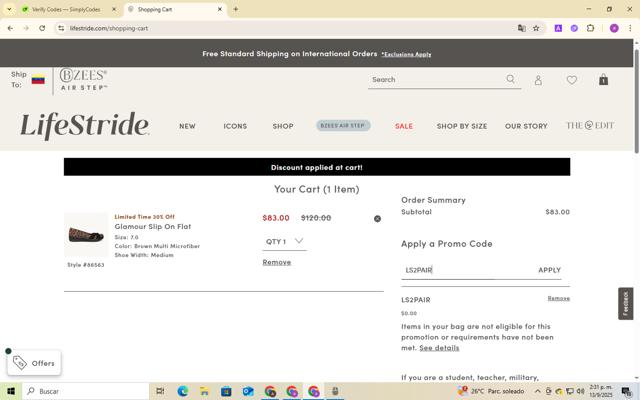Switch to the Verify Codes SimplyCodes tab

point(66,9)
